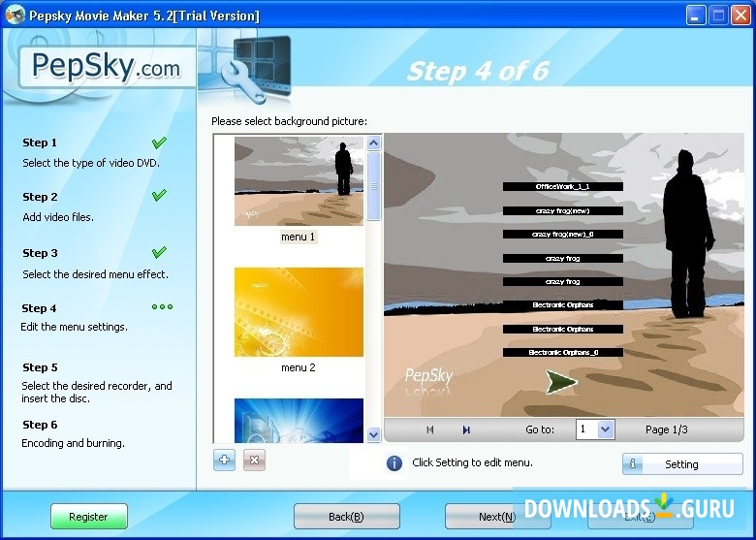The image size is (756, 540).
Task: Click the app icon in title bar
Action: [x=15, y=15]
